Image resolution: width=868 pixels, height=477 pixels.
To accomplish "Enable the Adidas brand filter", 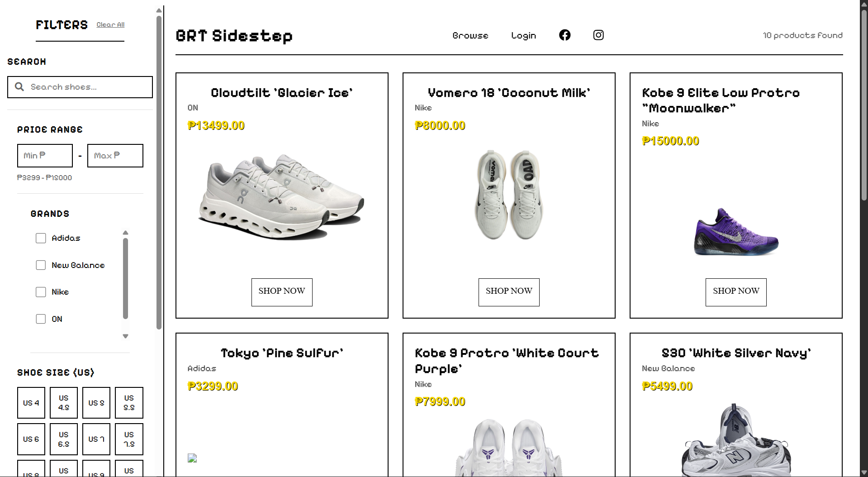I will click(41, 238).
